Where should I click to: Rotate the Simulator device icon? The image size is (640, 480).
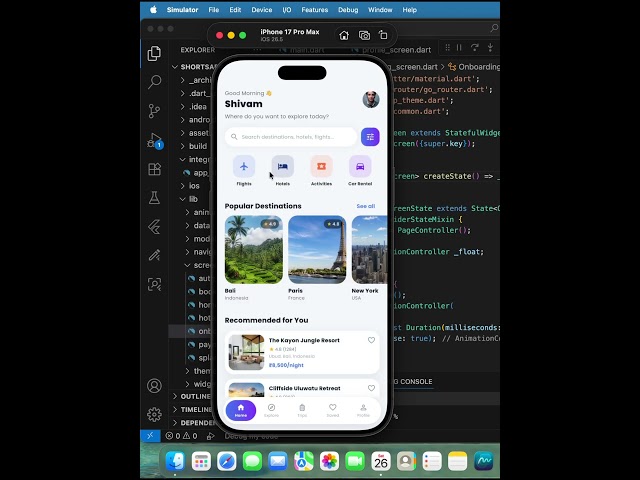click(x=383, y=36)
